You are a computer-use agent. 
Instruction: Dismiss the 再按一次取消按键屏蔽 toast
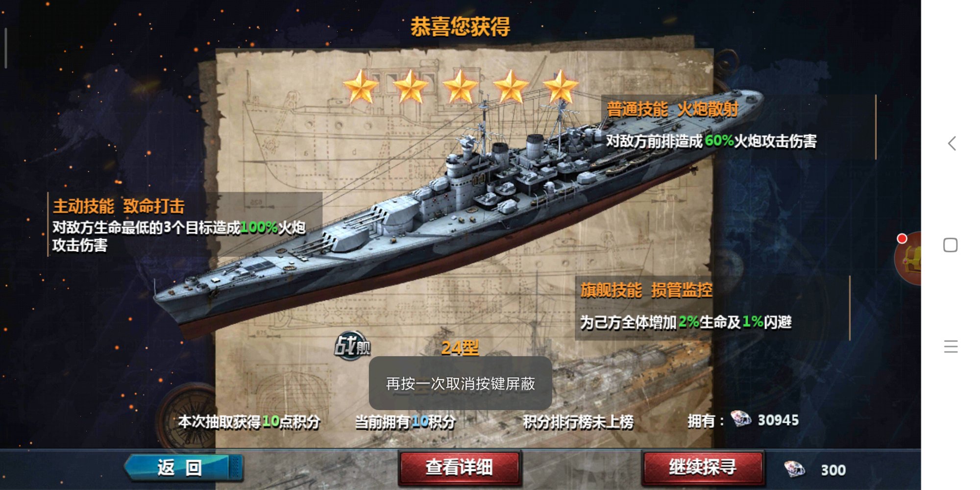[x=460, y=383]
